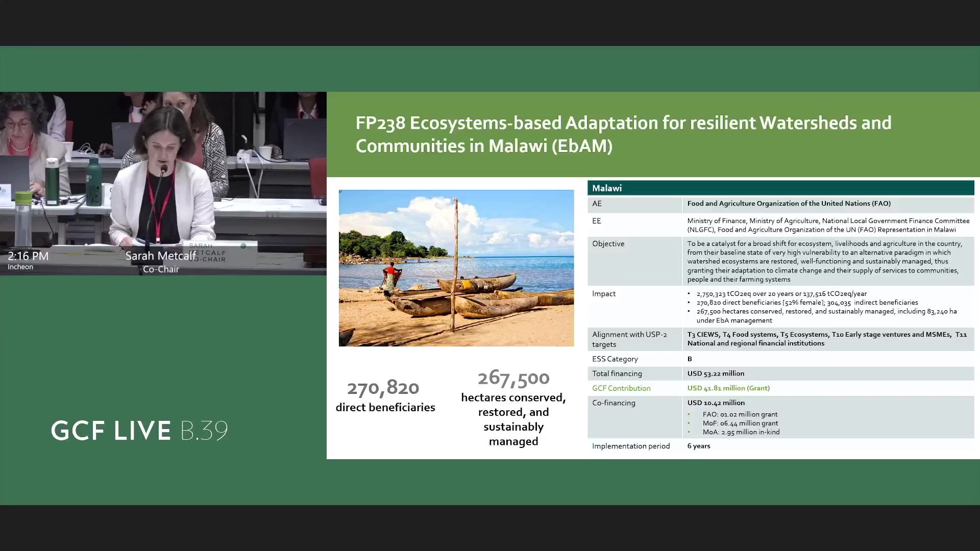This screenshot has height=551, width=980.
Task: Click the 'USD 41.81 million (Grant)' value
Action: (728, 388)
